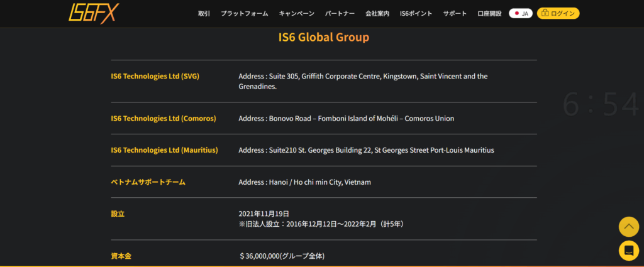Open the プラットフォーム menu

pyautogui.click(x=245, y=14)
